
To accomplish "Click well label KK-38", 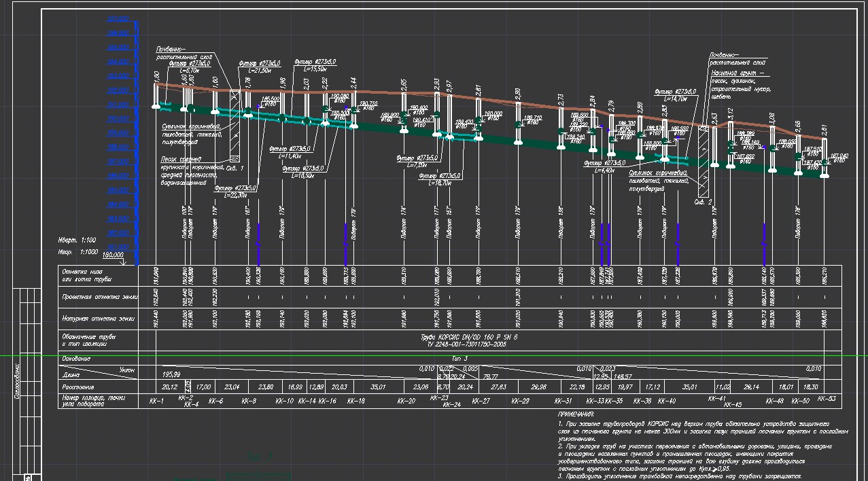I will click(x=642, y=401).
